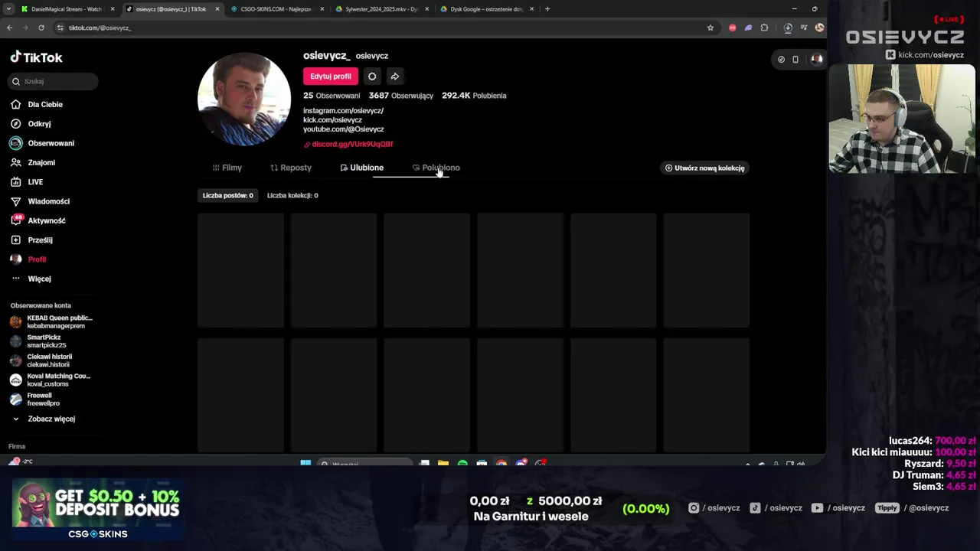Click browser back arrow
980x551 pixels.
[9, 28]
